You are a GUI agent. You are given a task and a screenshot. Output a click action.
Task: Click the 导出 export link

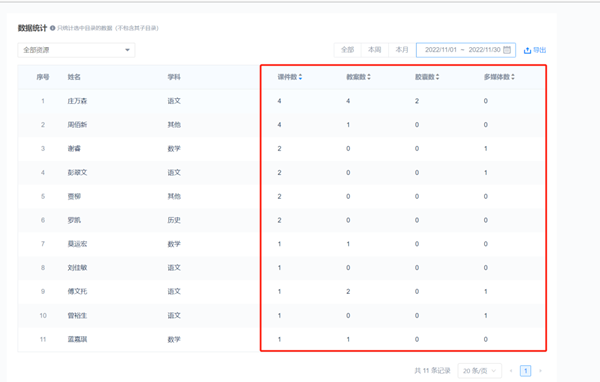tap(540, 50)
